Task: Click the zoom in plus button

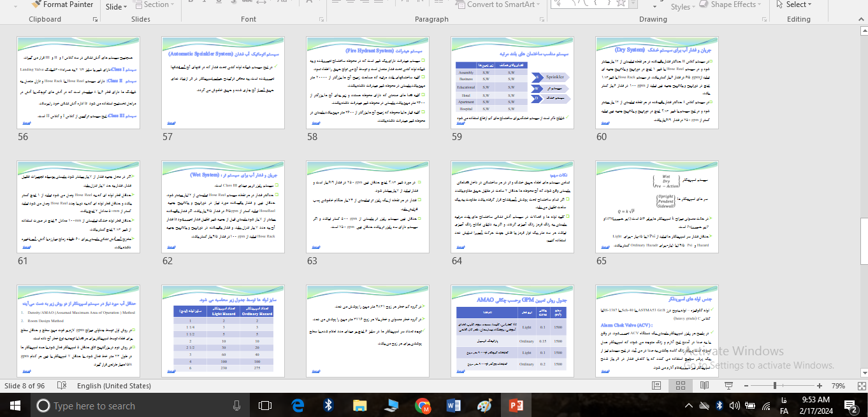Action: tap(821, 386)
